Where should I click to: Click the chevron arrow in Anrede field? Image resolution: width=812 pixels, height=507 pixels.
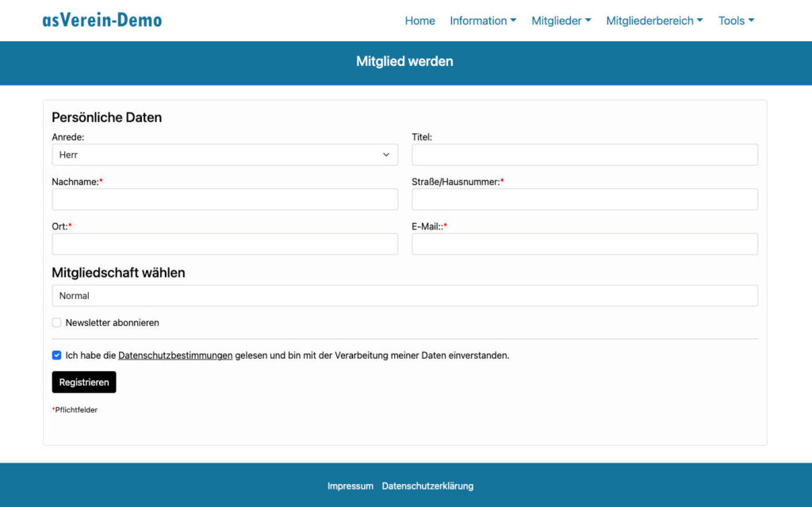pos(386,155)
